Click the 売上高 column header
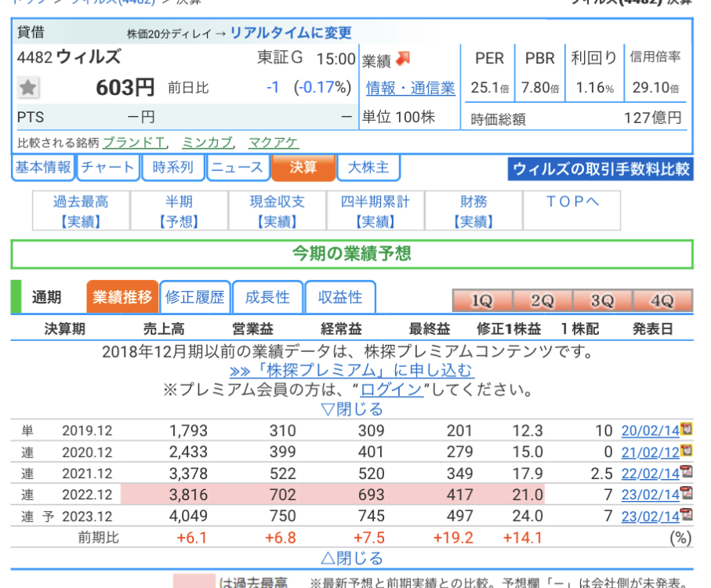Image resolution: width=711 pixels, height=588 pixels. [164, 328]
